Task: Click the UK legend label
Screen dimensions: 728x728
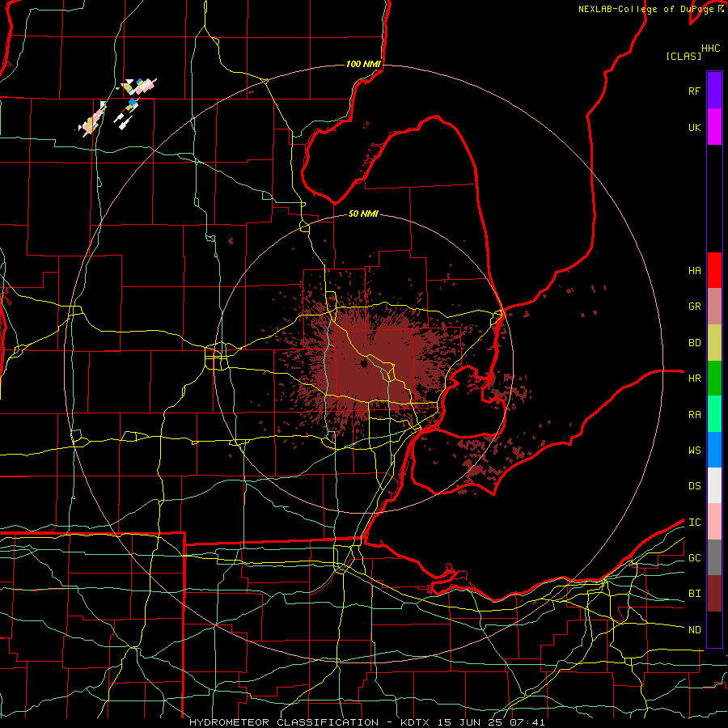Action: pos(694,128)
